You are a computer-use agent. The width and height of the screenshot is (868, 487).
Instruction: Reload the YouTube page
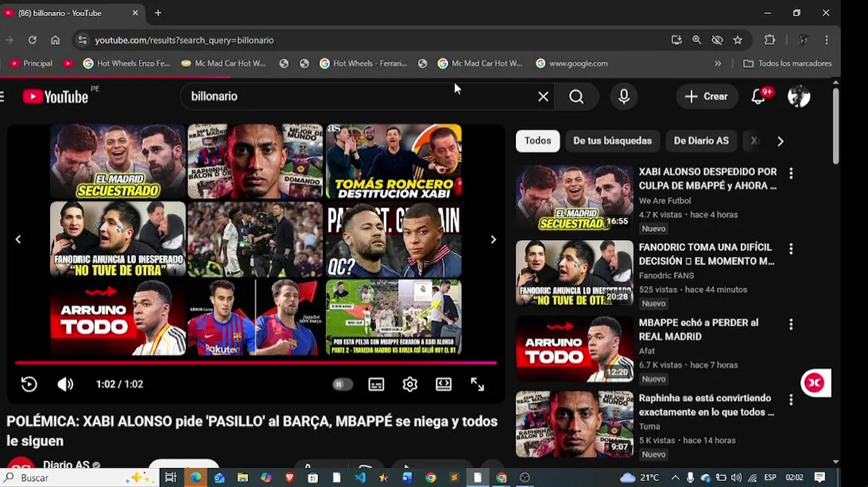32,40
